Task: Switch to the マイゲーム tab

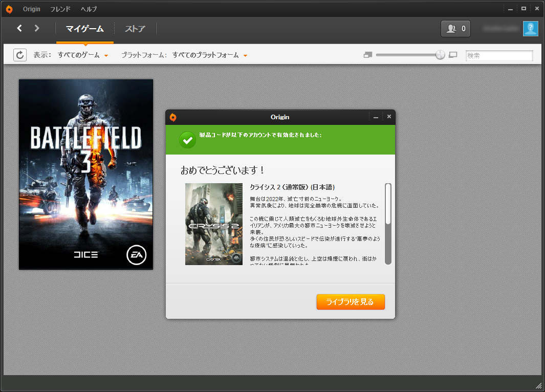Action: (85, 29)
